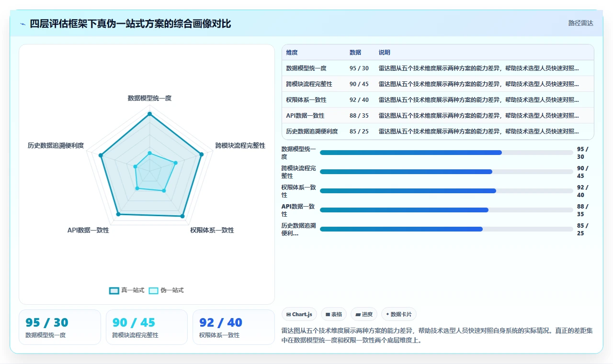Click the 说明 column header
613x364 pixels.
pyautogui.click(x=385, y=52)
